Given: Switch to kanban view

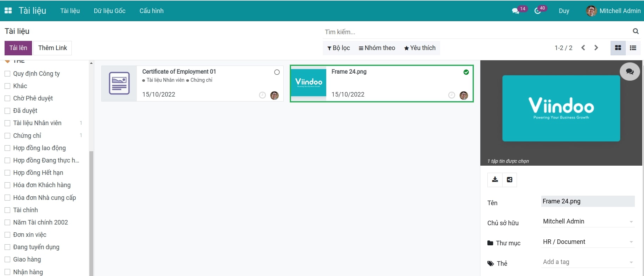Looking at the screenshot, I should tap(618, 48).
